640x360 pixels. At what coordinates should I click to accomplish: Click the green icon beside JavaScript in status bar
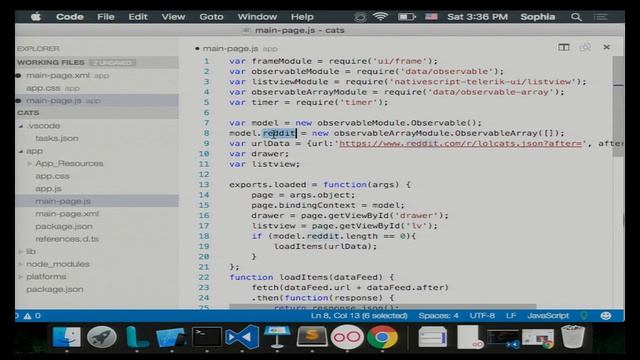[x=584, y=316]
